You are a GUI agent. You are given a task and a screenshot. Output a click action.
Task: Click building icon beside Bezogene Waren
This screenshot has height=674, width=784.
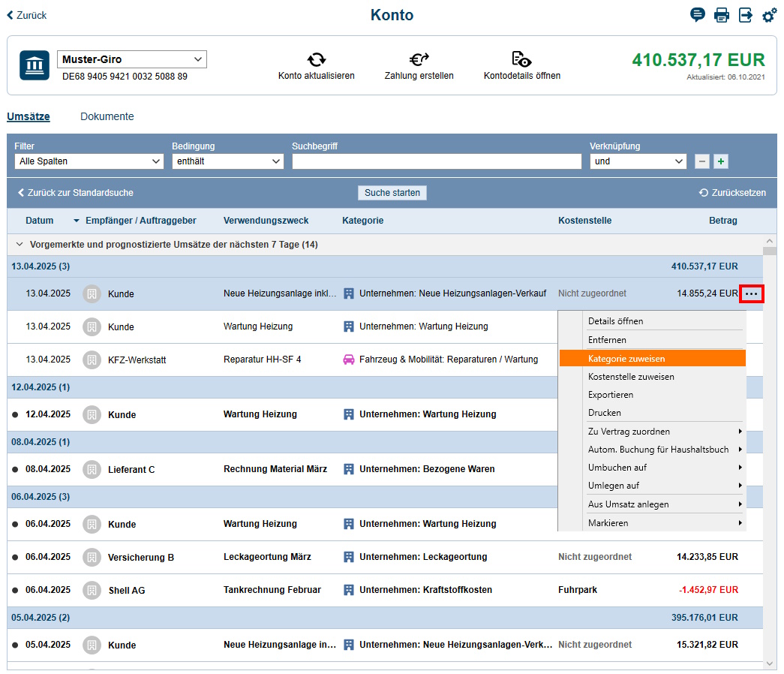click(x=349, y=469)
